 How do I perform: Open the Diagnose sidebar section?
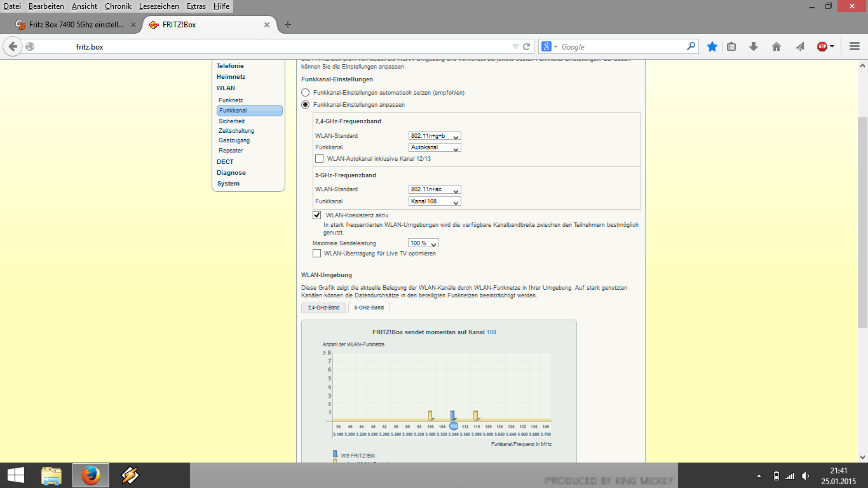(x=231, y=173)
